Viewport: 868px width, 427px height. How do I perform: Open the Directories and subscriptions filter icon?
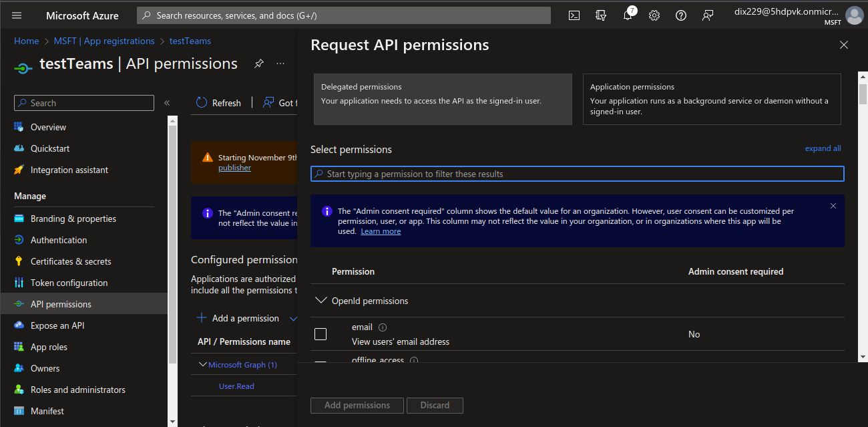pyautogui.click(x=601, y=15)
